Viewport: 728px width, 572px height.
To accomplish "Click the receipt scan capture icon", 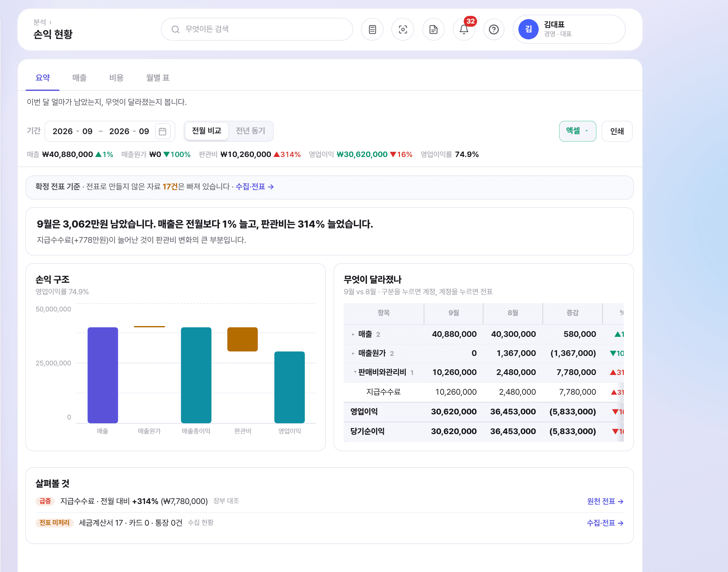I will tap(403, 30).
